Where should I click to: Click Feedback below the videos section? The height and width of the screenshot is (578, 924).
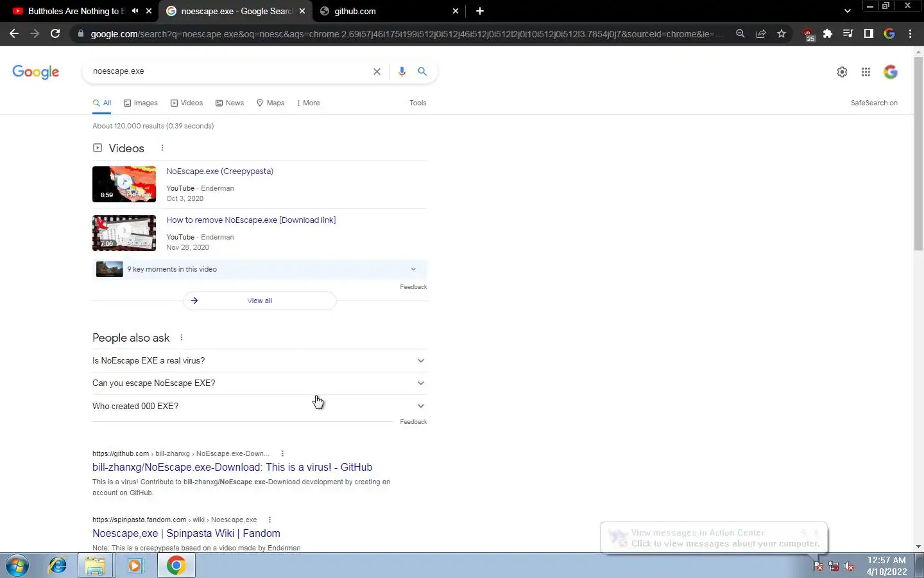(x=413, y=287)
